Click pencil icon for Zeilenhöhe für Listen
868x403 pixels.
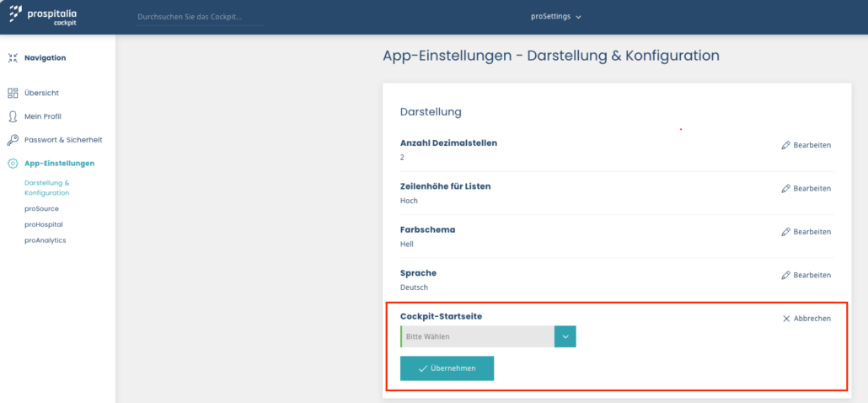point(785,189)
